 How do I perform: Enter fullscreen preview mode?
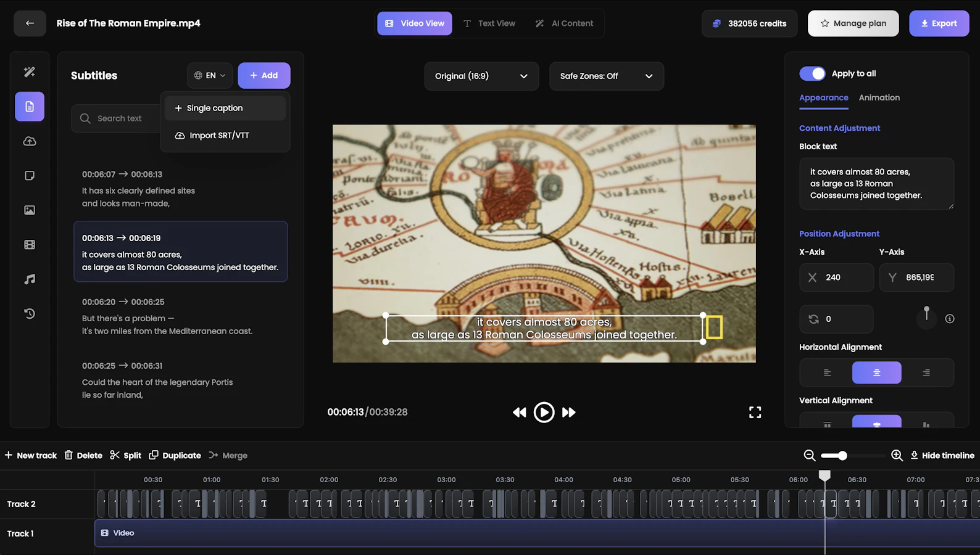click(x=755, y=412)
